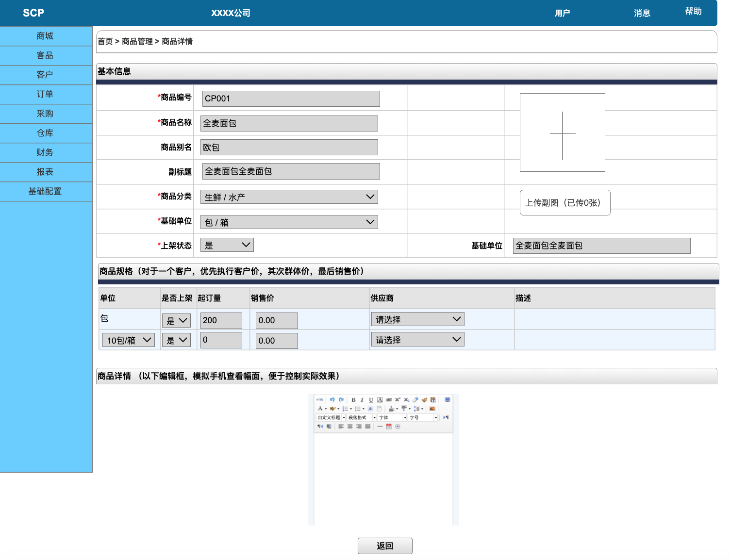This screenshot has height=560, width=730.
Task: Click the format brush icon
Action: (424, 400)
